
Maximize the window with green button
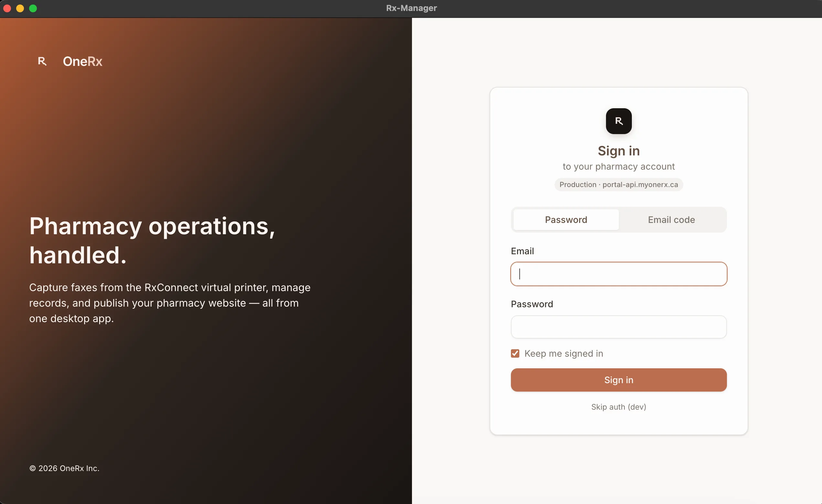(33, 8)
